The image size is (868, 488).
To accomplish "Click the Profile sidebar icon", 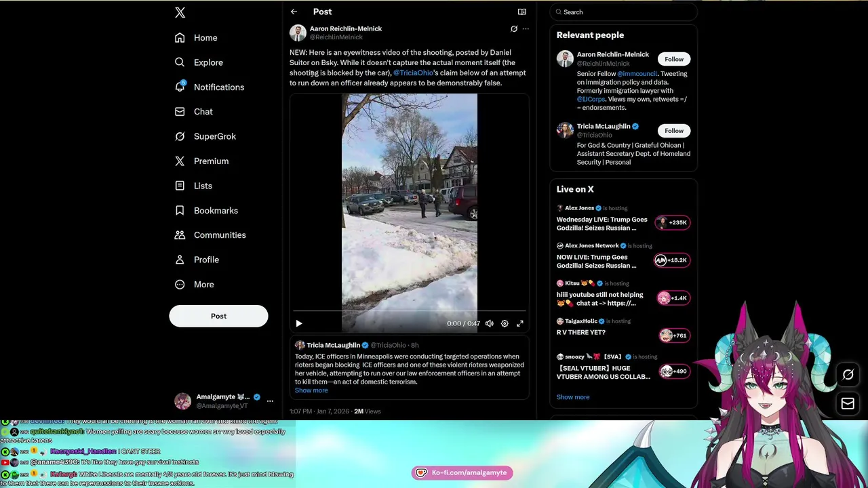I will (x=180, y=260).
